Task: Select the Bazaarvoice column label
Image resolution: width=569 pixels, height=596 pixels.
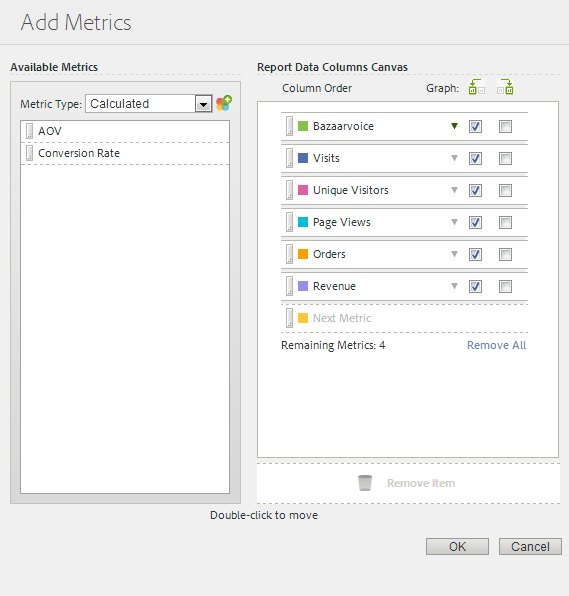Action: pyautogui.click(x=343, y=126)
